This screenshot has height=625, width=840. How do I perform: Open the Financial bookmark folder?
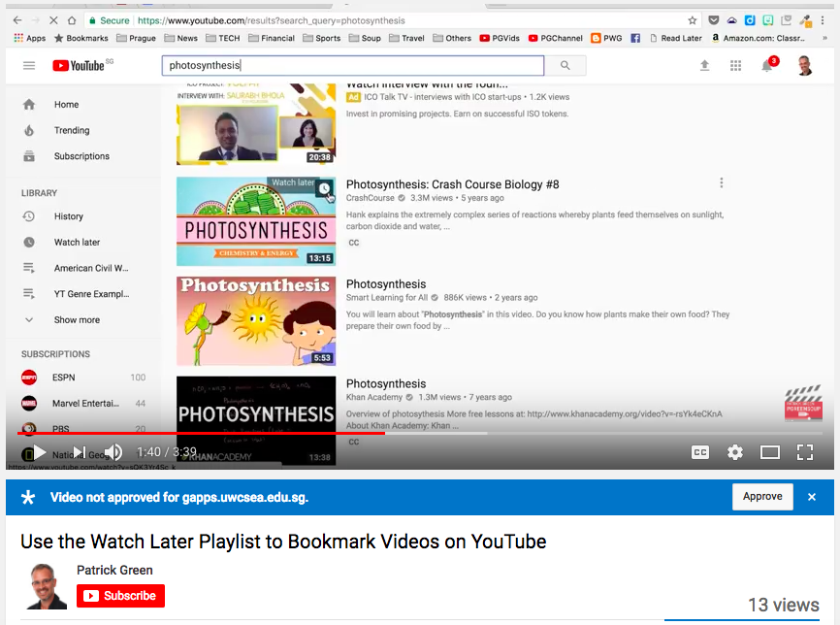pyautogui.click(x=272, y=38)
